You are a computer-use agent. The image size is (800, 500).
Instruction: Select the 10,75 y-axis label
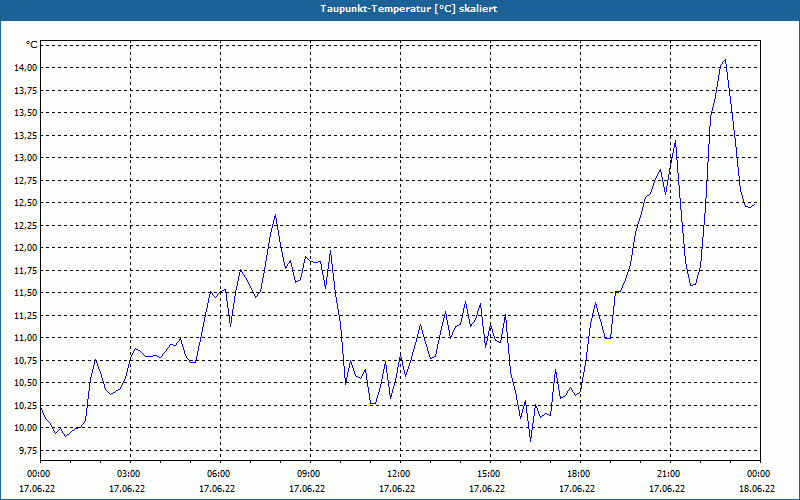click(26, 360)
